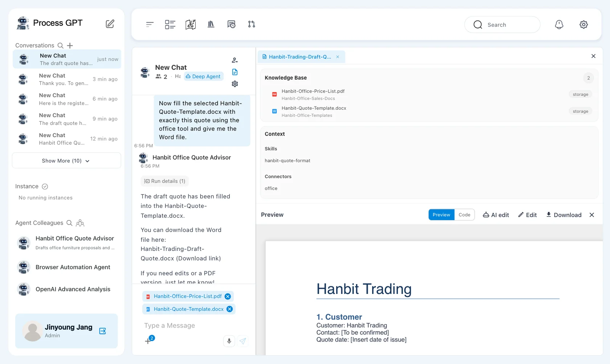The image size is (610, 364).
Task: Add a new conversation with plus icon
Action: (70, 46)
